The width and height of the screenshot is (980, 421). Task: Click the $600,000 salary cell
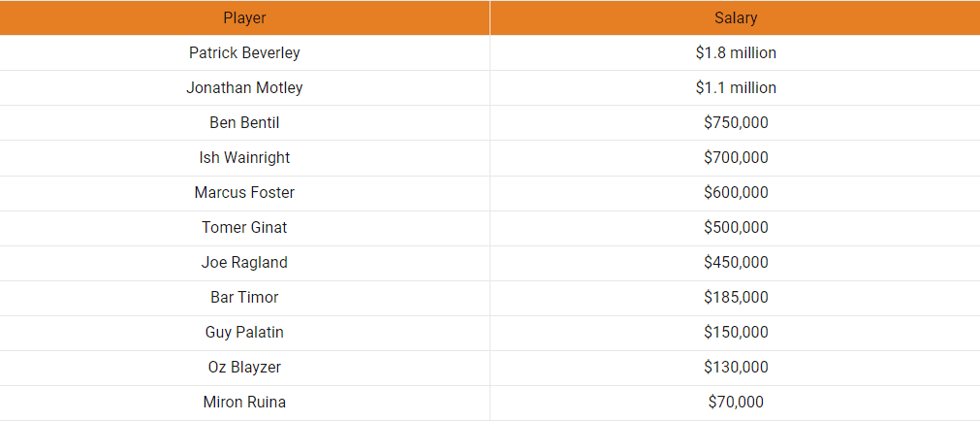click(x=736, y=192)
